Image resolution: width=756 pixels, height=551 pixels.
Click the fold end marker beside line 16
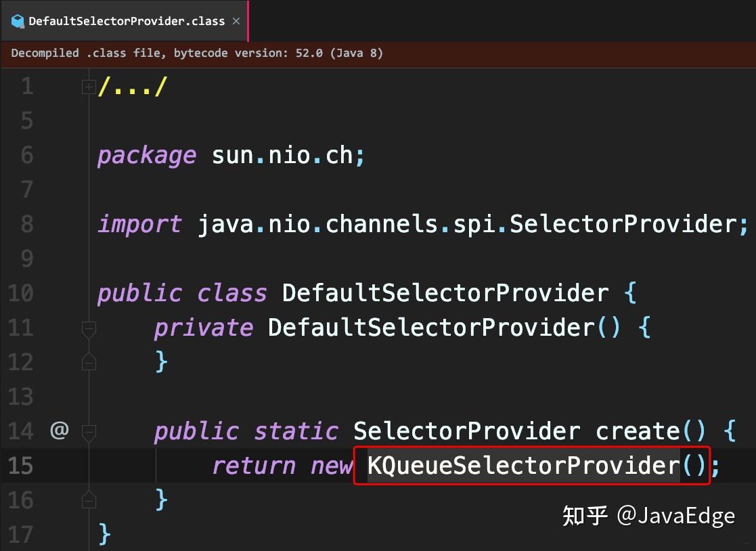[89, 500]
